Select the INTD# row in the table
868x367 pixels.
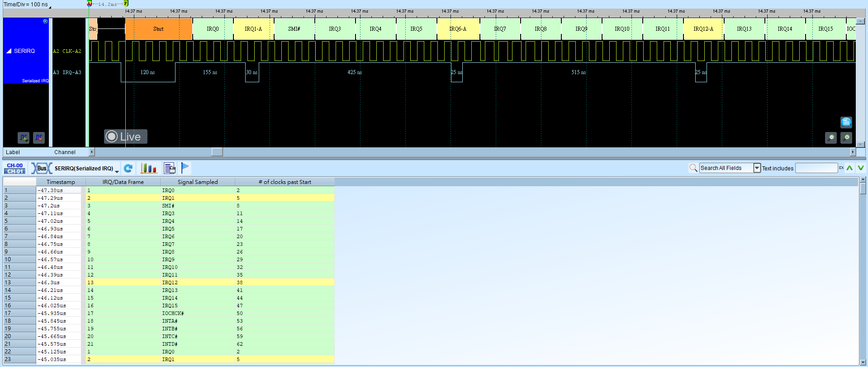click(169, 344)
